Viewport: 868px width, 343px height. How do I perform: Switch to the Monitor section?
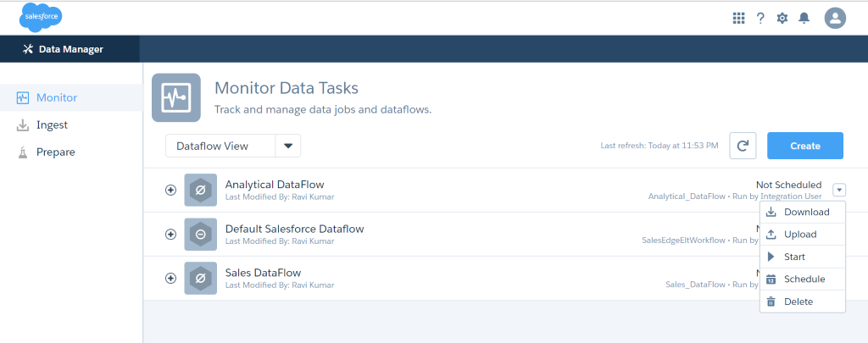(71, 98)
